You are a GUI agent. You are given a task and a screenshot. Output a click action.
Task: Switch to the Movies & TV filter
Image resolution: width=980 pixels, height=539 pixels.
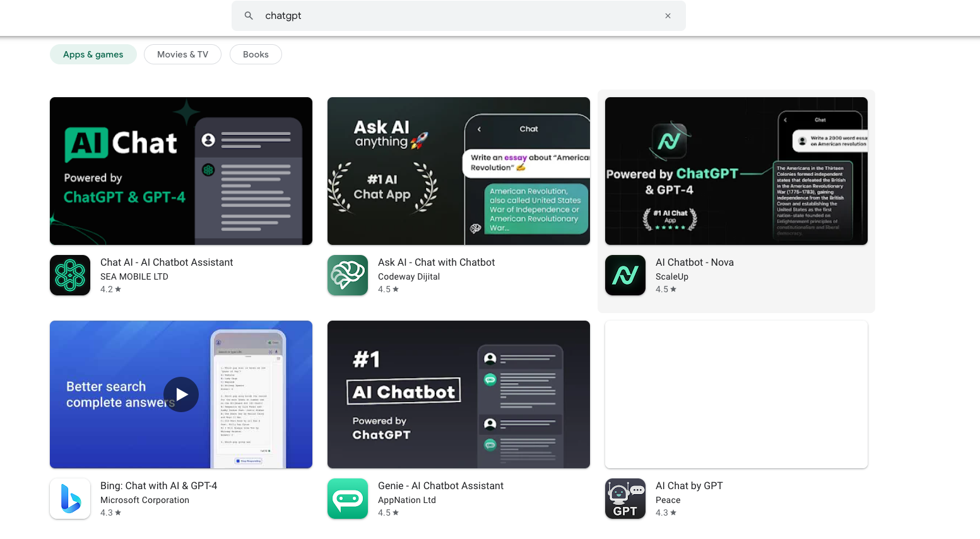coord(182,54)
